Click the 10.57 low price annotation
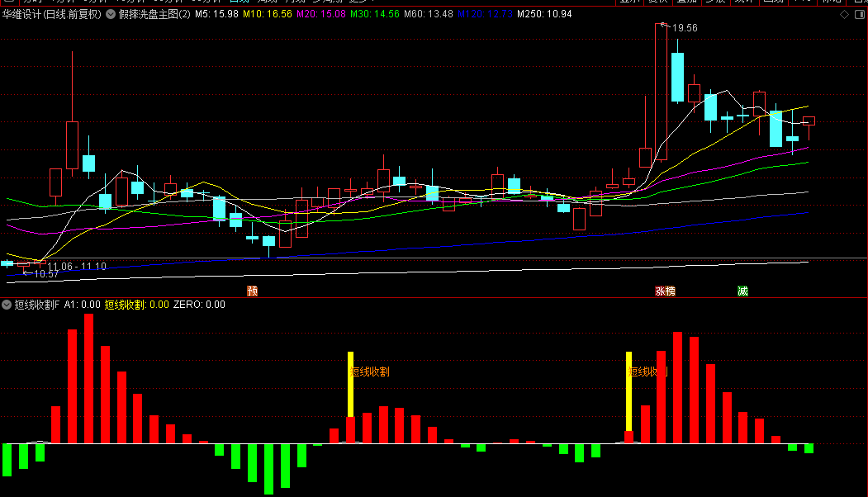Viewport: 868px width, 497px height. click(46, 274)
